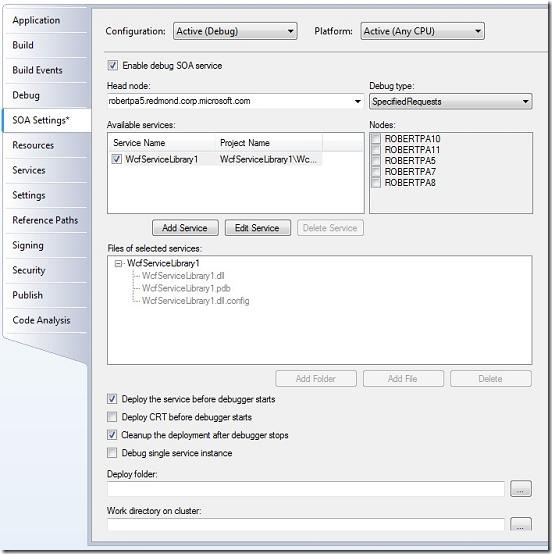
Task: Toggle Enable debug SOA service checkbox
Action: (113, 65)
